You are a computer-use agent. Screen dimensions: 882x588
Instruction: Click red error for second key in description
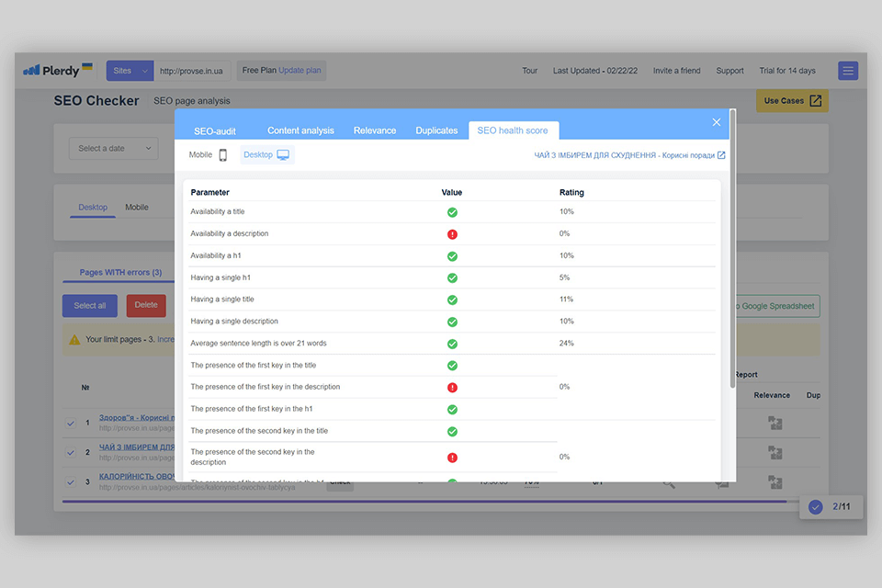point(452,458)
